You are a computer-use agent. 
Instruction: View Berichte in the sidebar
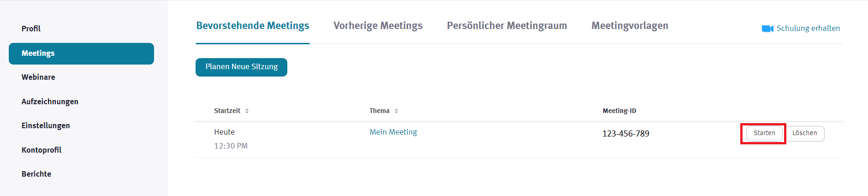tap(36, 174)
